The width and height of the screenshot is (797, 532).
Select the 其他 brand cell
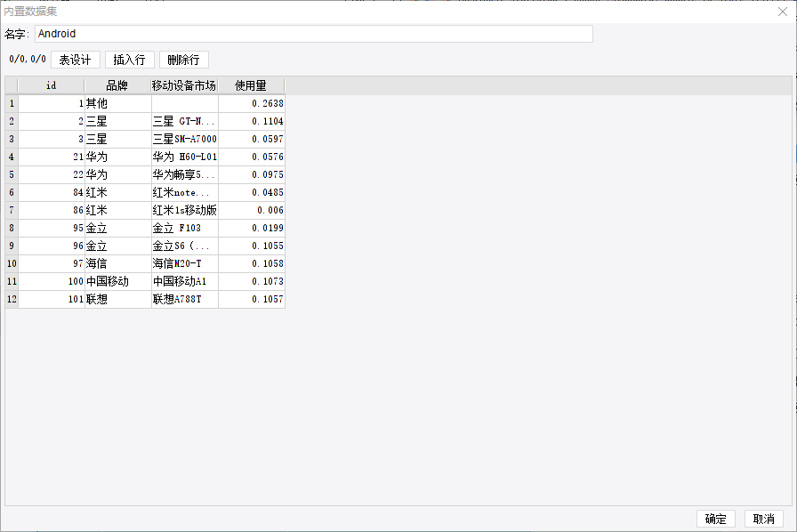pos(118,103)
